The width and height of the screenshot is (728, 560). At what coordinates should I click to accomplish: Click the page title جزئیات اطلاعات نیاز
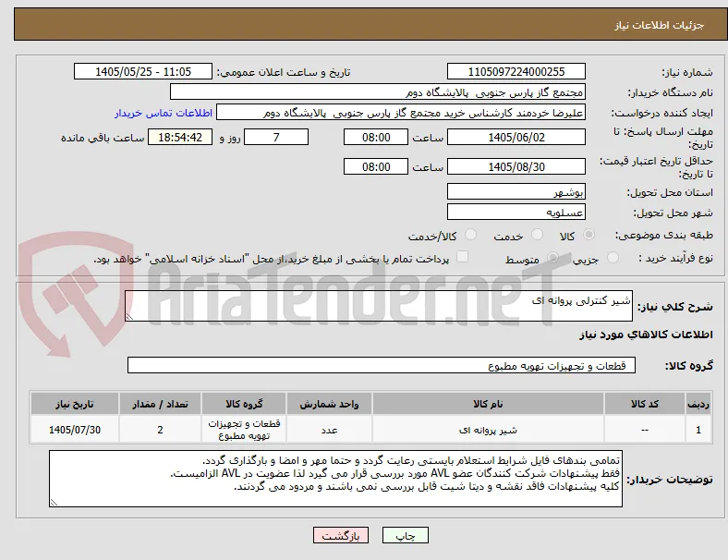click(660, 25)
